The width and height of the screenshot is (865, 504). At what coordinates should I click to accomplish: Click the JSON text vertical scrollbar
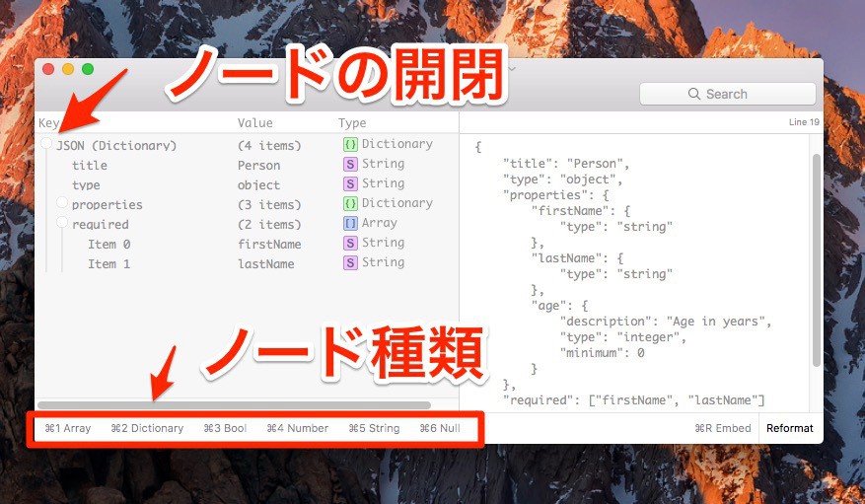point(817,260)
